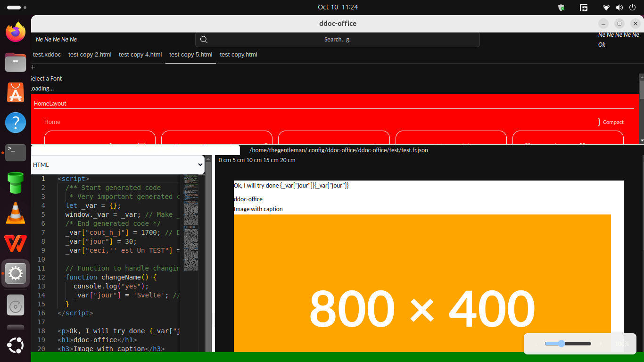Open the clock calendar menu Oct 10 11:24
This screenshot has width=644, height=362.
[x=338, y=7]
